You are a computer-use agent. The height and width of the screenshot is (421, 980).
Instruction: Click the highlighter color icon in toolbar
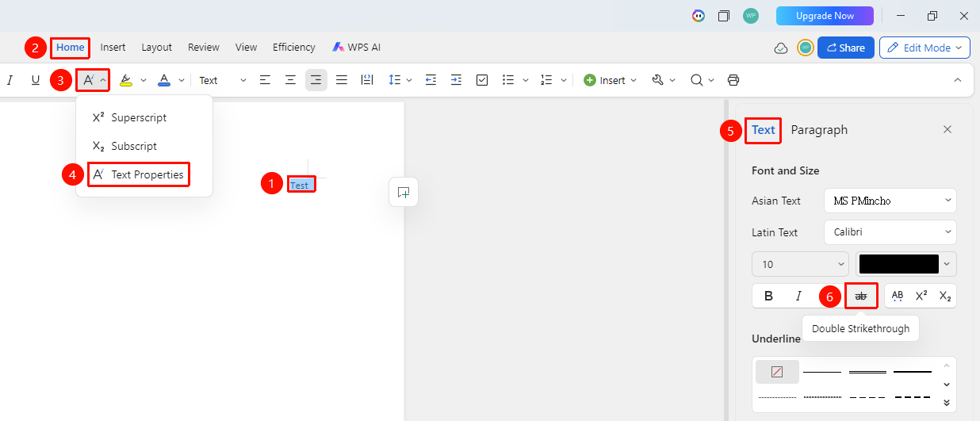point(126,80)
